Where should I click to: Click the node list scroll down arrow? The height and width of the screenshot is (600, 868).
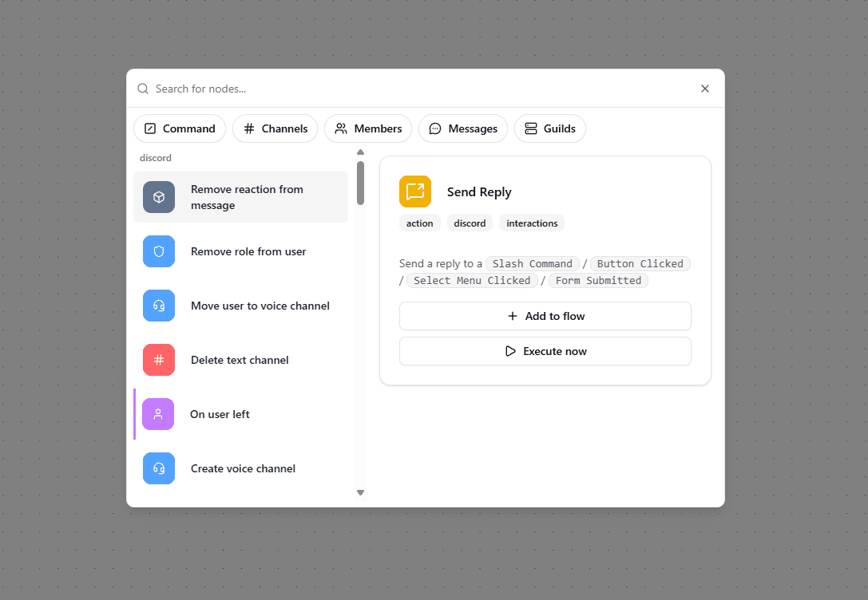(x=360, y=492)
